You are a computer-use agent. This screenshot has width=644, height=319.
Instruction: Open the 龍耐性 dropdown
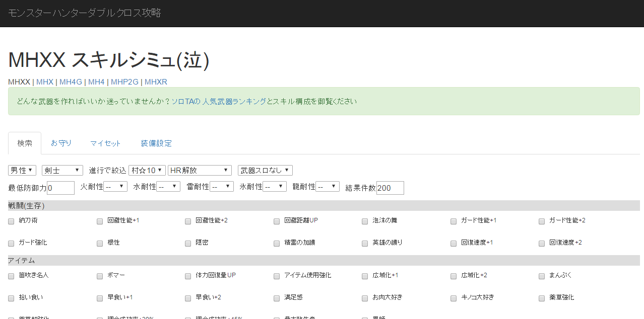point(328,187)
